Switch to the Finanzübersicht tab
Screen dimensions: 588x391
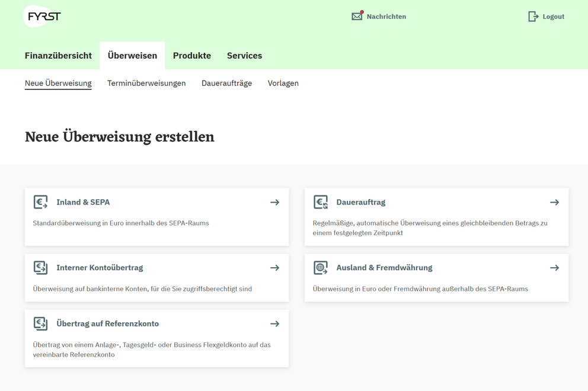point(58,55)
